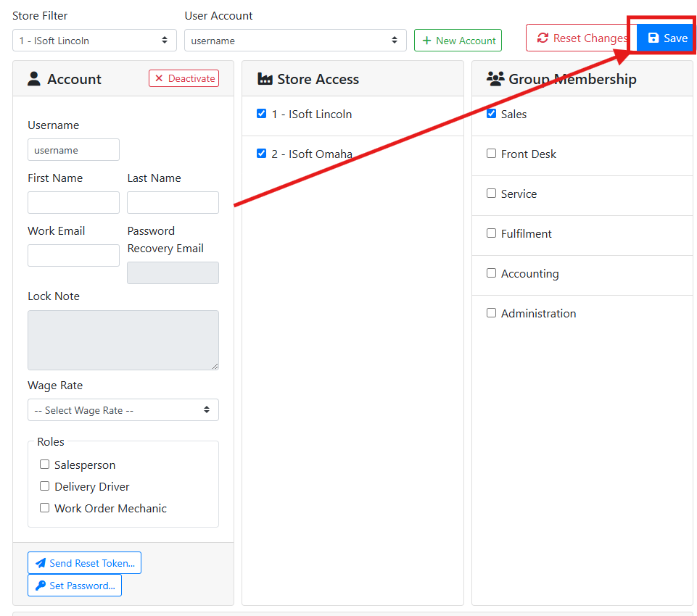Viewport: 697px width, 616px height.
Task: Uncheck store access for 2 - ISoft Omaha
Action: click(262, 154)
